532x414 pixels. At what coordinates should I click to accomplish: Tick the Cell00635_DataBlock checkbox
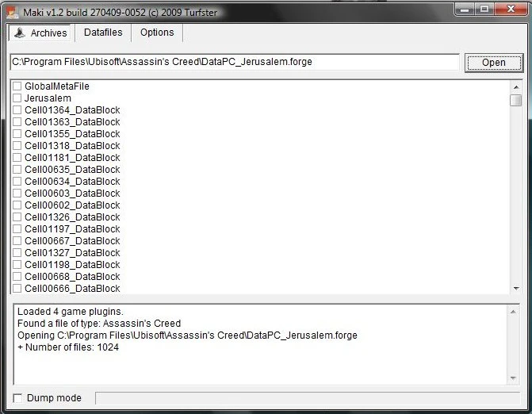pos(17,170)
